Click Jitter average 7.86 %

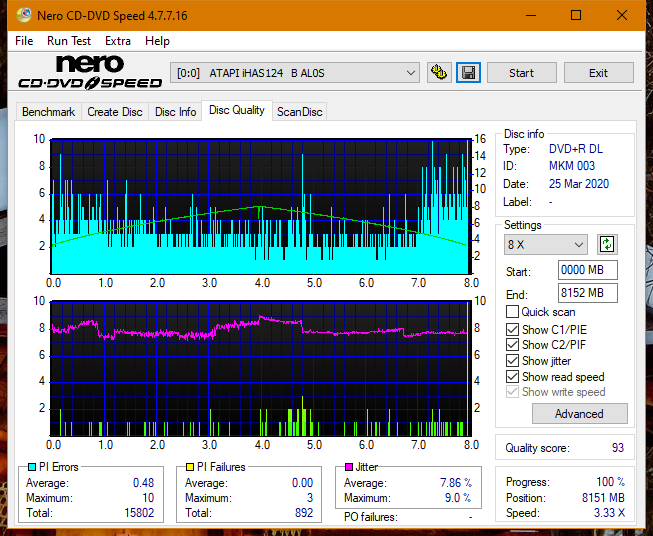click(x=456, y=483)
